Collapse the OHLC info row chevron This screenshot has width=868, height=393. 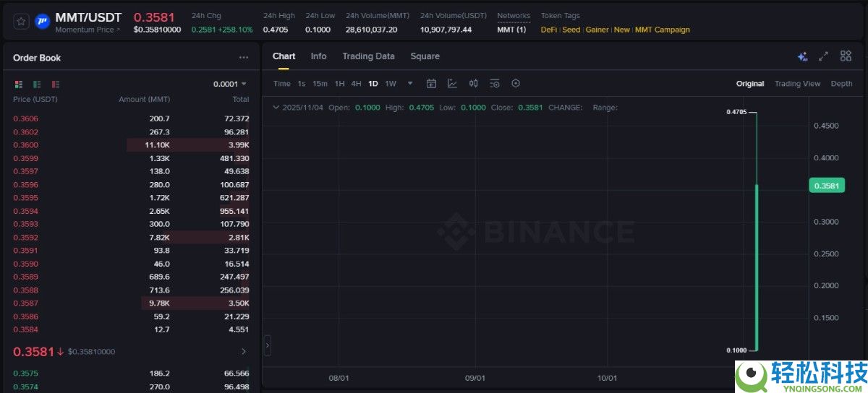276,108
